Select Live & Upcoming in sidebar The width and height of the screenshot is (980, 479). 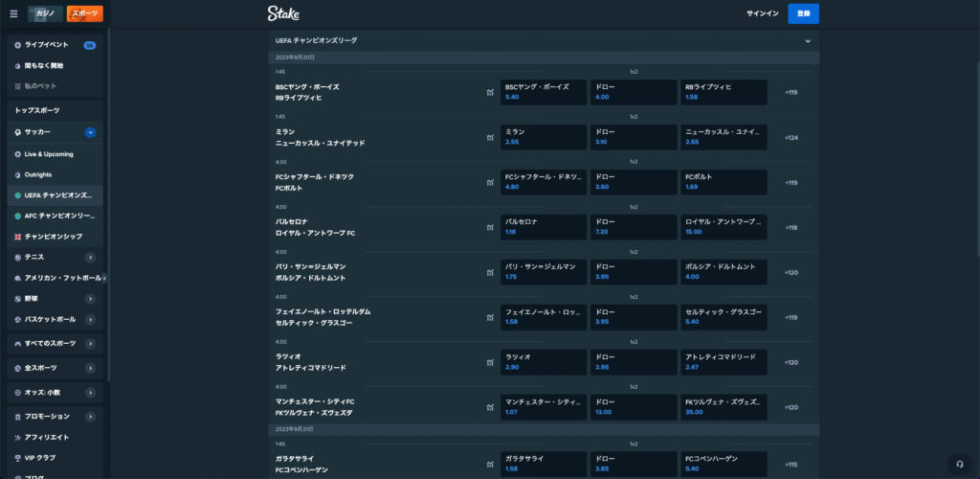coord(55,154)
